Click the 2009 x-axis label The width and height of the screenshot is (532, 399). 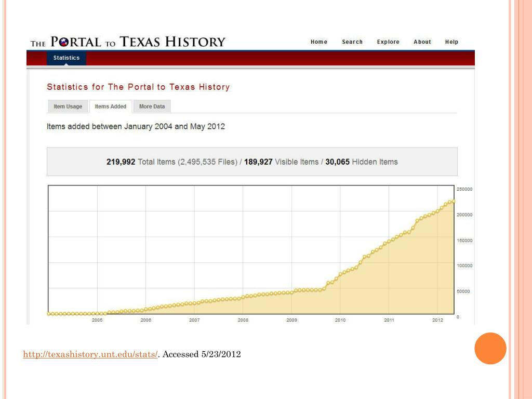point(292,320)
